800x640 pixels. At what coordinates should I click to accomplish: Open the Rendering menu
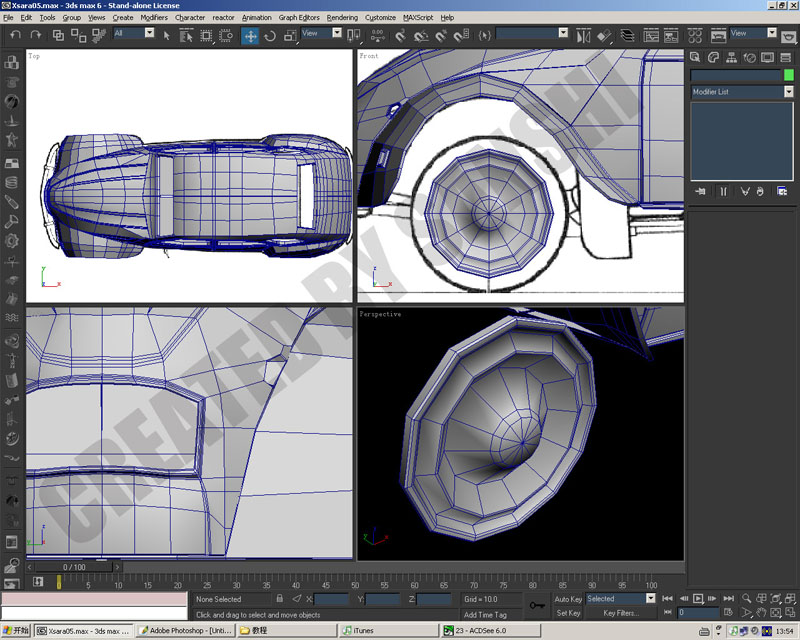[342, 17]
